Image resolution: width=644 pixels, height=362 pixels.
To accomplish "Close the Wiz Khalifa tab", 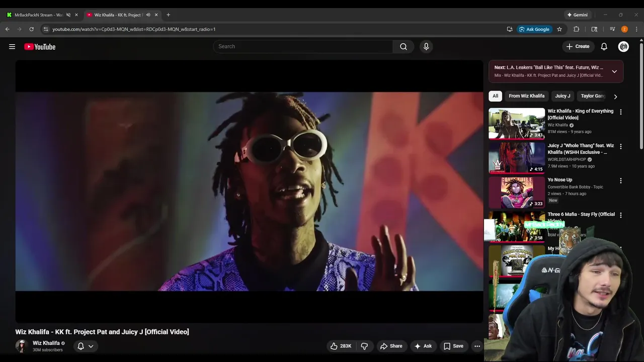I will [x=156, y=15].
